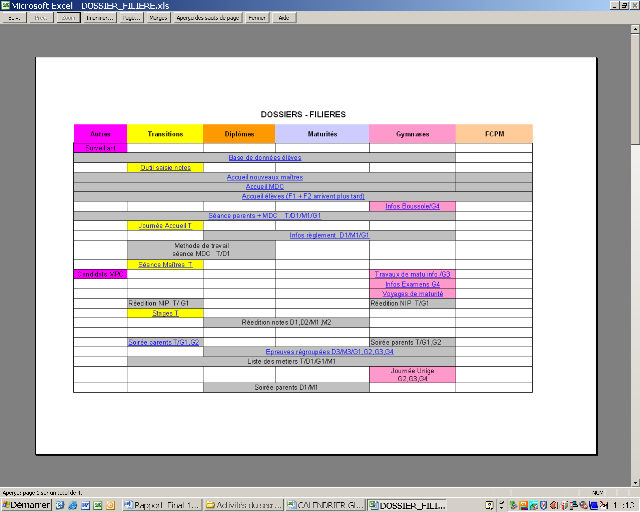Click the Candidats VPC magenta cell
640x512 pixels.
pos(100,274)
